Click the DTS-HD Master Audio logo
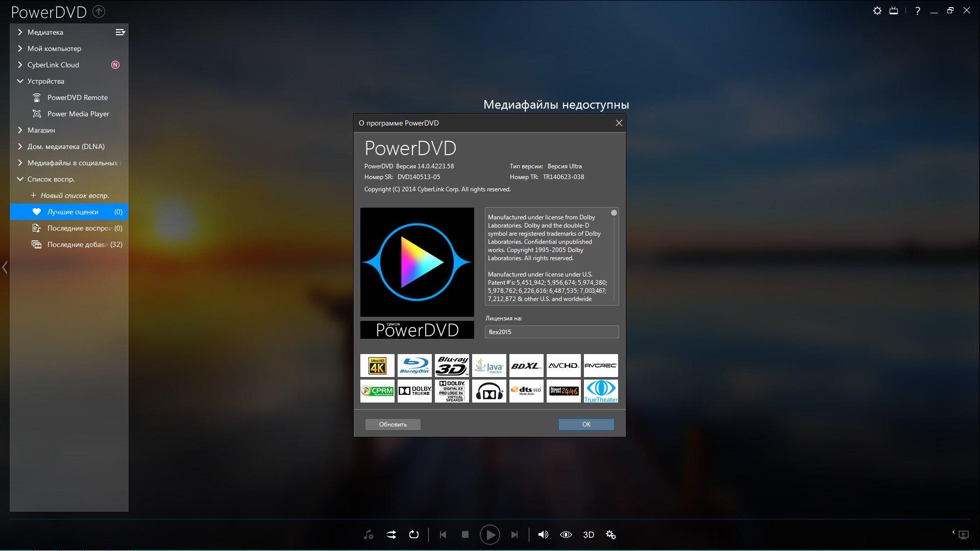Viewport: 980px width, 551px height. click(526, 391)
